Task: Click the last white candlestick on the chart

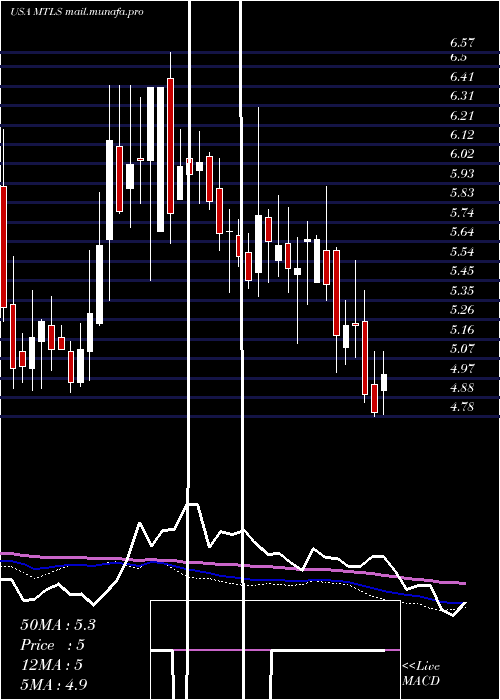Action: click(383, 383)
